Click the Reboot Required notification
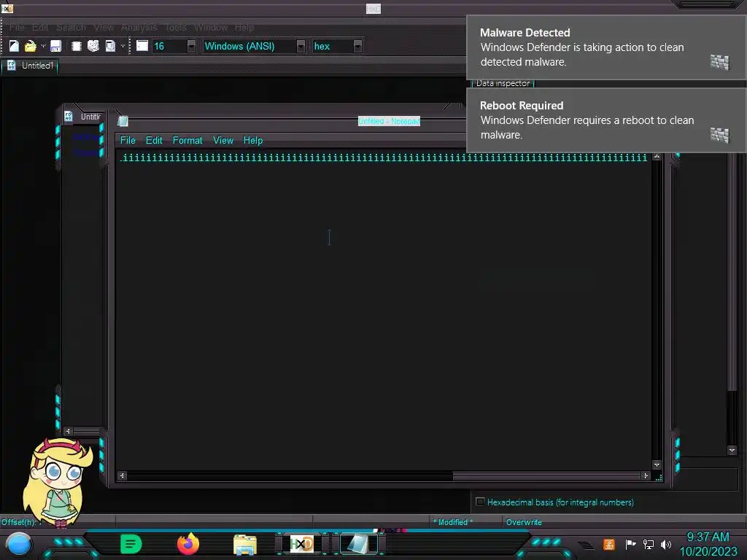 [606, 120]
